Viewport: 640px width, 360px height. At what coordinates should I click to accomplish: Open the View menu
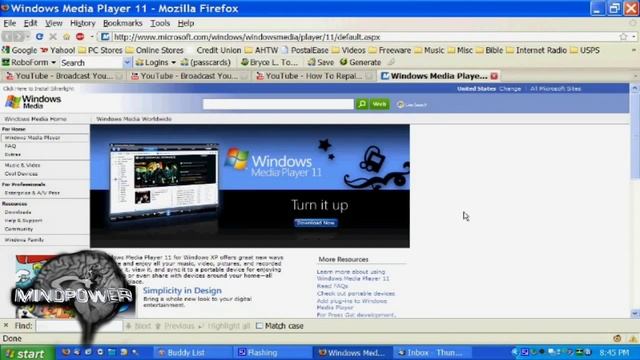click(x=53, y=23)
